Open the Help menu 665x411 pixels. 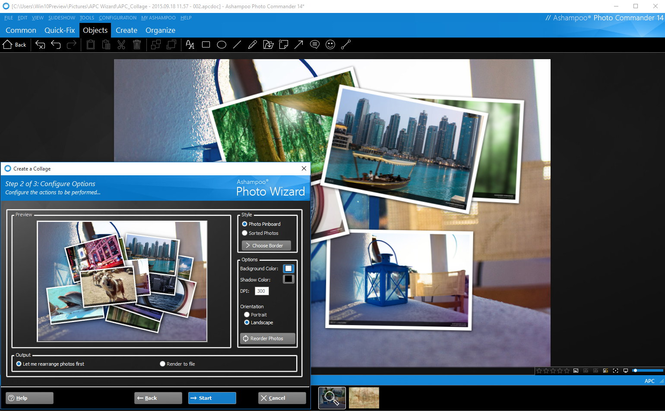click(186, 18)
